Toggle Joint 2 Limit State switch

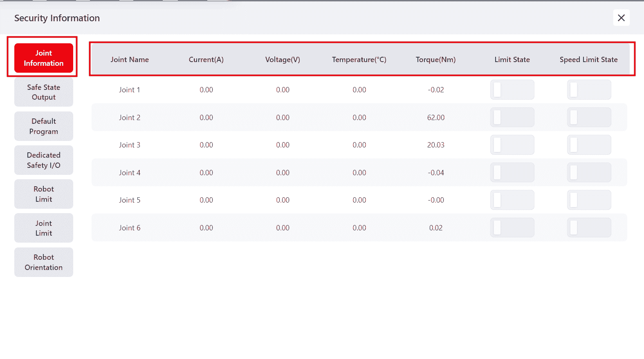pos(512,118)
